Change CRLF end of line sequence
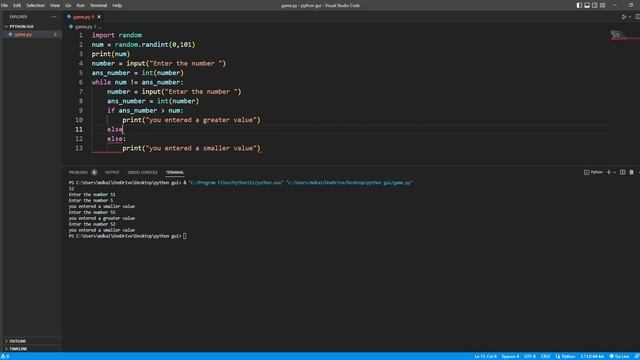The image size is (640, 360). (x=545, y=356)
